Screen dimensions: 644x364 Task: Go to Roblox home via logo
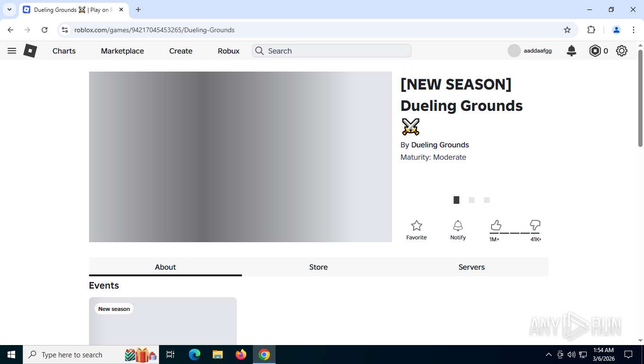[30, 51]
